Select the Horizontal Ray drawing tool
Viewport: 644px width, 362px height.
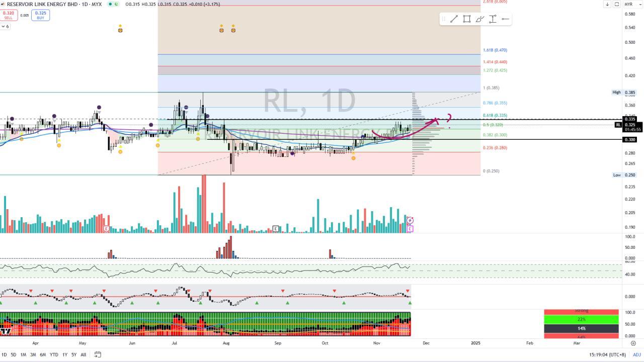505,19
